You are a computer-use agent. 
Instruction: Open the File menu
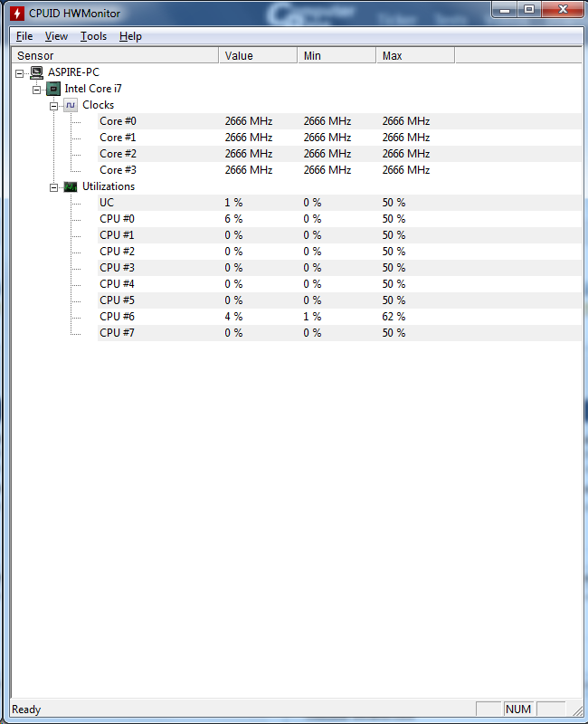tap(24, 36)
